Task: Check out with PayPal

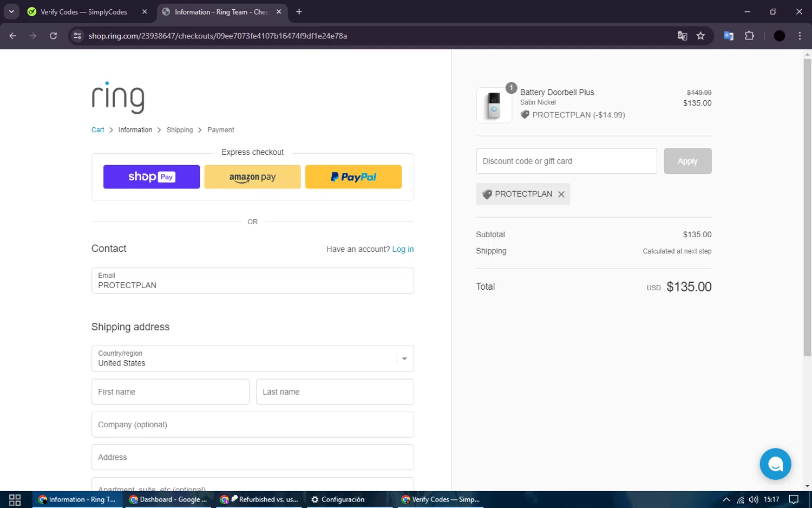Action: tap(353, 177)
